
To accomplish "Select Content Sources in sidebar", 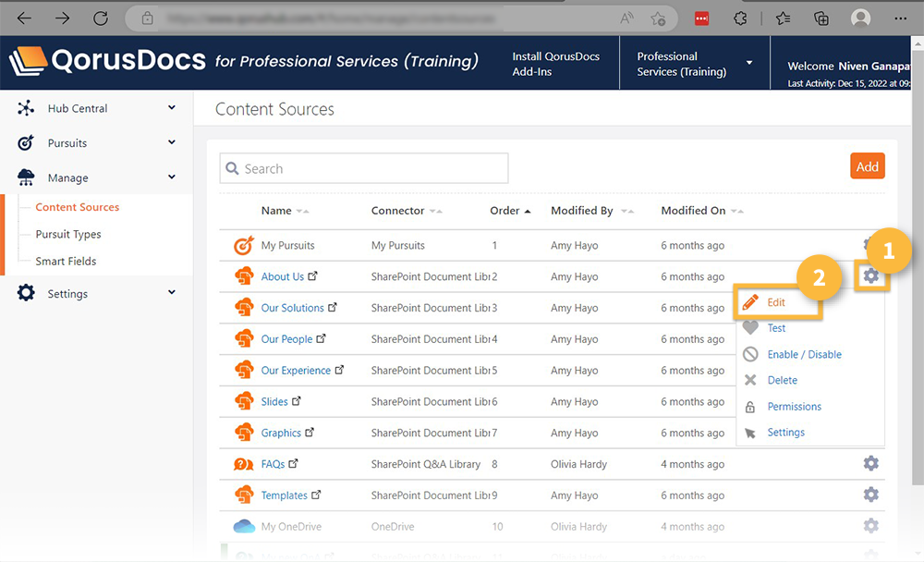I will (x=78, y=207).
